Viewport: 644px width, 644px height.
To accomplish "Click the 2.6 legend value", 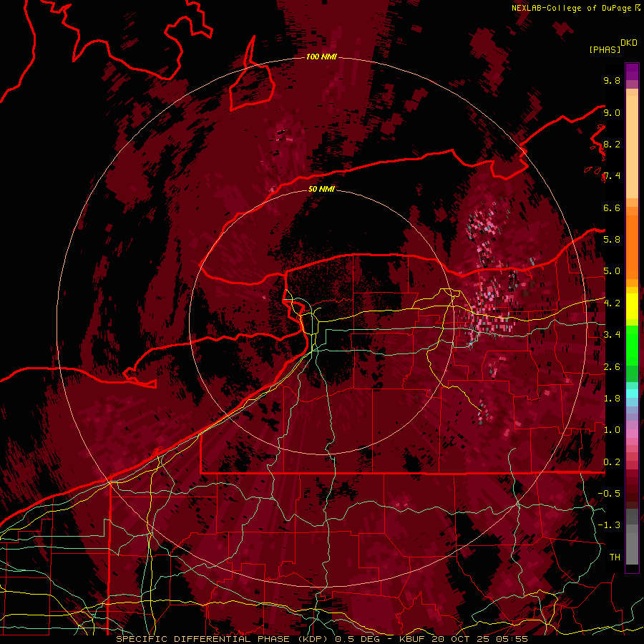I will (612, 367).
